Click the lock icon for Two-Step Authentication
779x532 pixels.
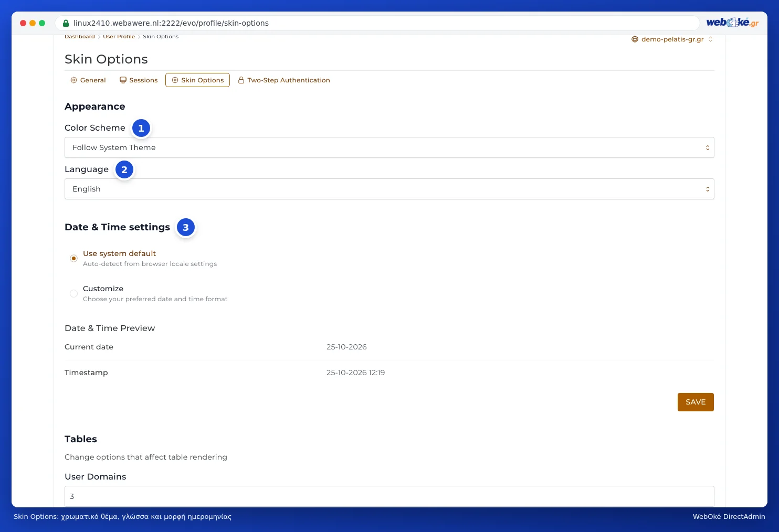[x=241, y=80]
